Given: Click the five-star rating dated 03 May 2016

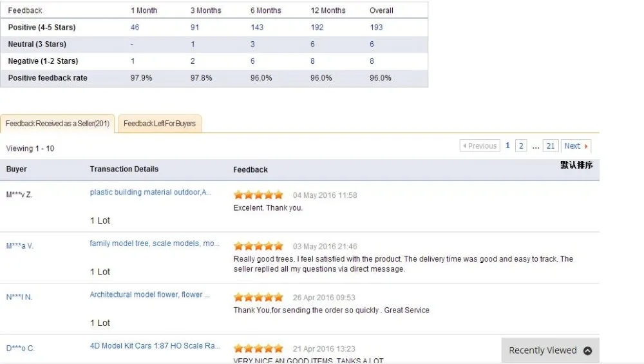Looking at the screenshot, I should 258,246.
